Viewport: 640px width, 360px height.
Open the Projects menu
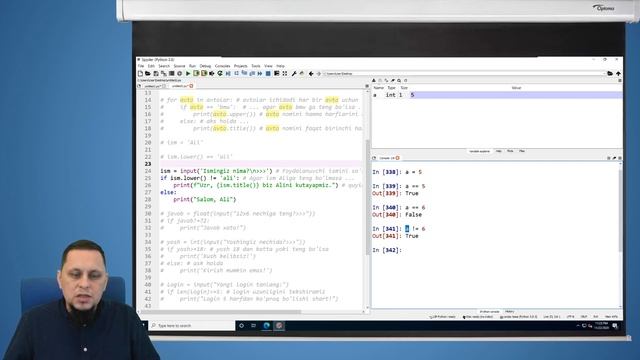pyautogui.click(x=240, y=66)
